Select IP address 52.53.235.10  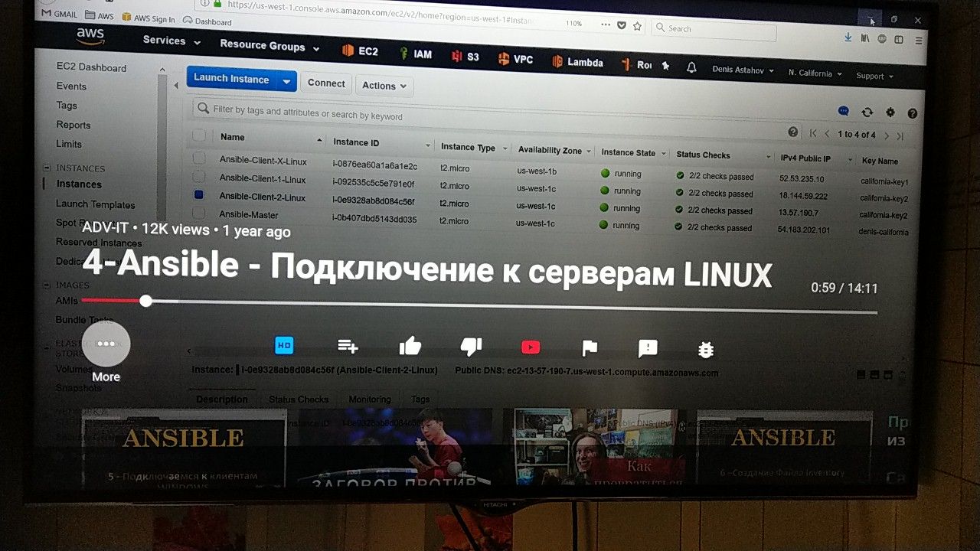click(x=802, y=179)
